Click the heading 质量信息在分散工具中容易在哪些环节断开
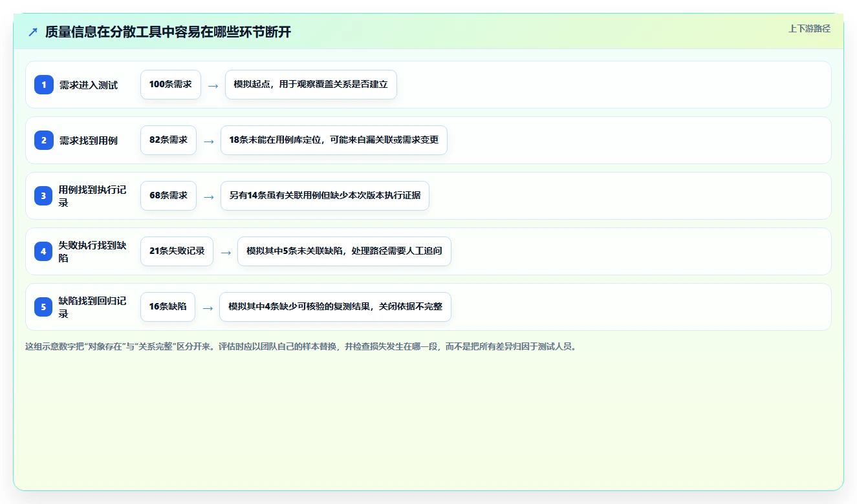This screenshot has height=504, width=857. [168, 32]
